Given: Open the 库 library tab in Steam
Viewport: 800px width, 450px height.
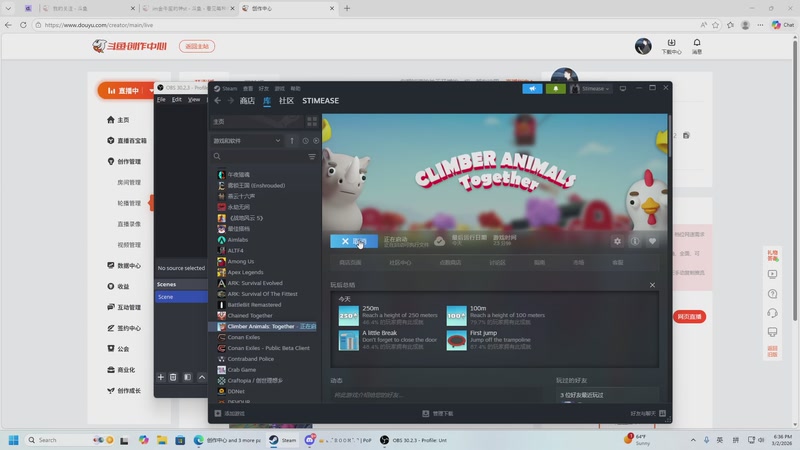Looking at the screenshot, I should pos(267,101).
